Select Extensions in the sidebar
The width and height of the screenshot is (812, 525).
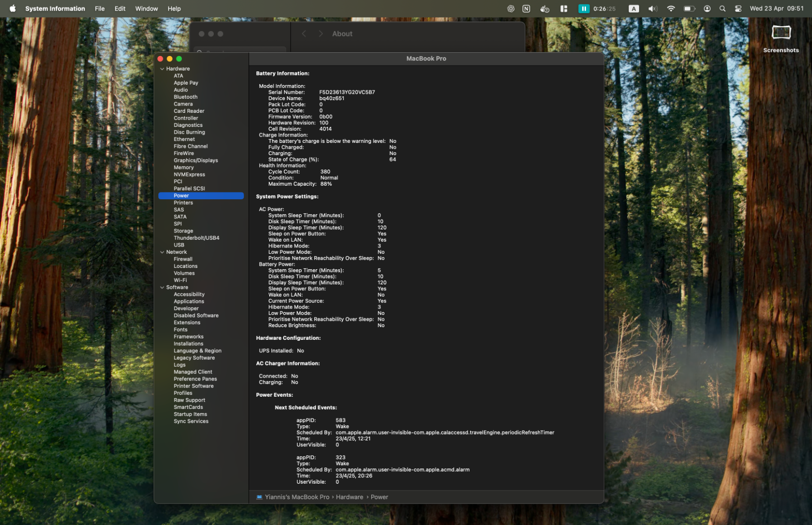coord(187,322)
